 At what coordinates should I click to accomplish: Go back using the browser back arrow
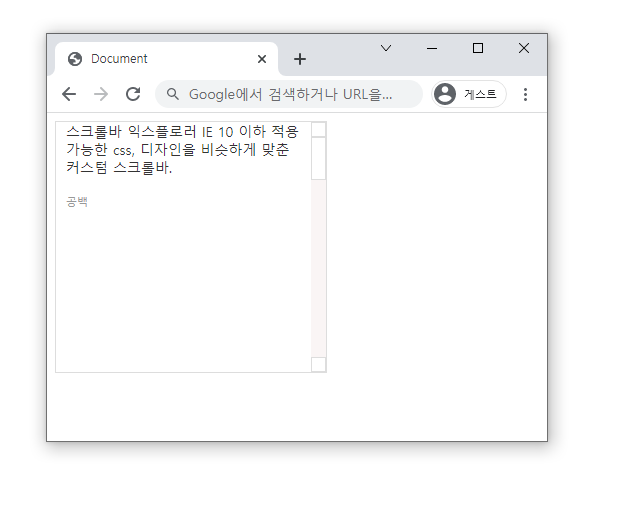coord(69,94)
